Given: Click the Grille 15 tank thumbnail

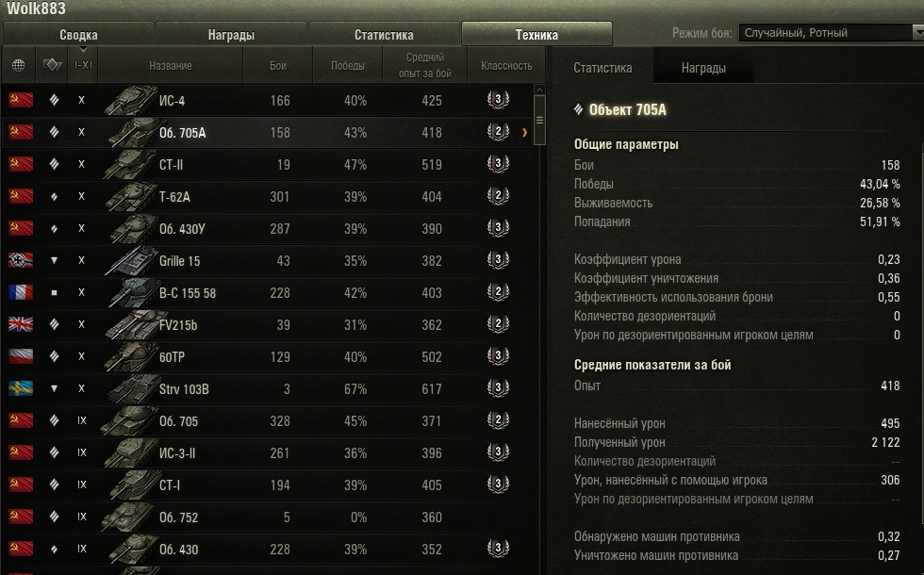Looking at the screenshot, I should pos(131,260).
